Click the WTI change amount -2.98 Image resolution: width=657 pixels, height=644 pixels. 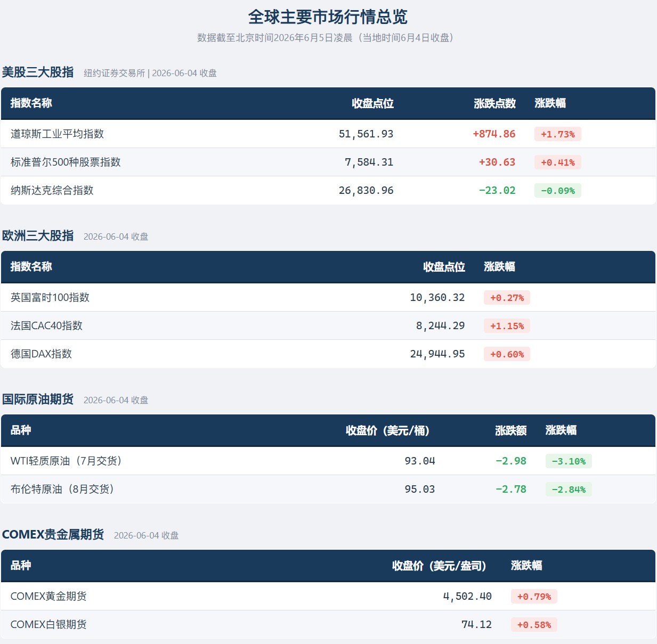click(511, 461)
